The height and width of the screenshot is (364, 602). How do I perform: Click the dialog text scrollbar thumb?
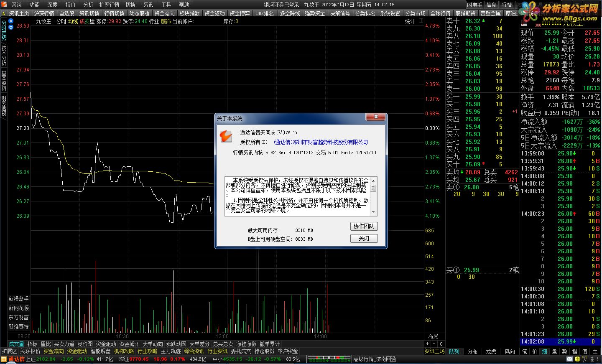pyautogui.click(x=373, y=188)
